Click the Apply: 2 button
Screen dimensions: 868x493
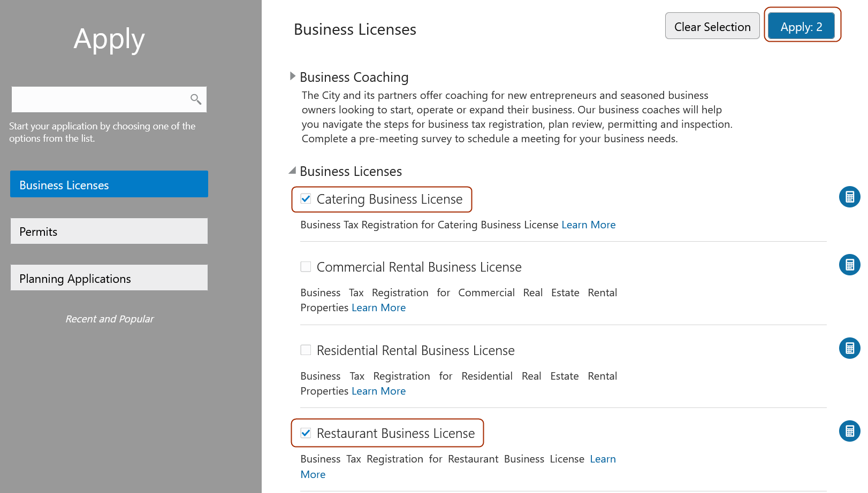pyautogui.click(x=801, y=27)
